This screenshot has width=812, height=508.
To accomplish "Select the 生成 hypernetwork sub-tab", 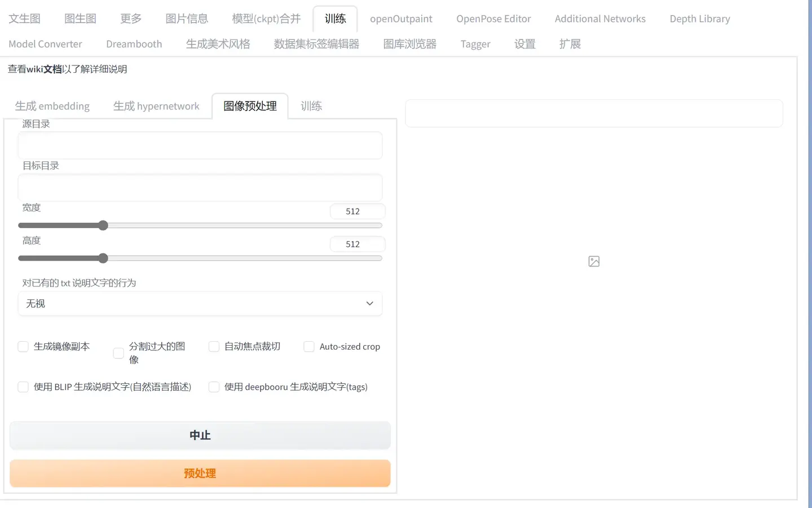I will 156,106.
